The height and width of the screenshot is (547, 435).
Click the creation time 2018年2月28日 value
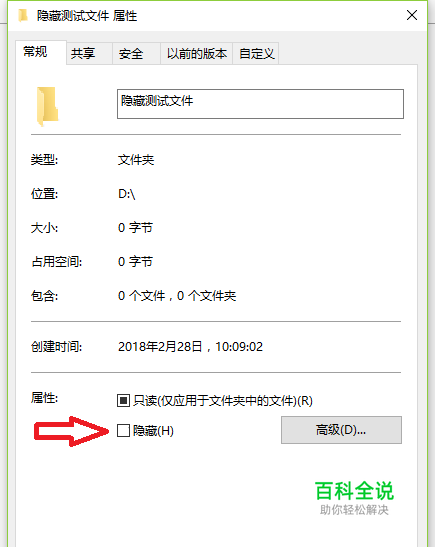coord(160,347)
